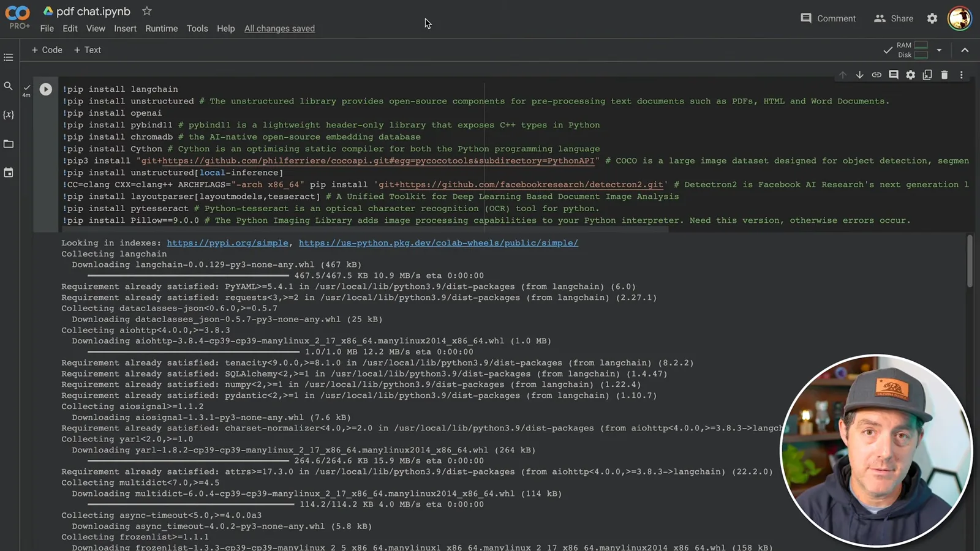Click the All changes saved link
The height and width of the screenshot is (551, 980).
(279, 29)
